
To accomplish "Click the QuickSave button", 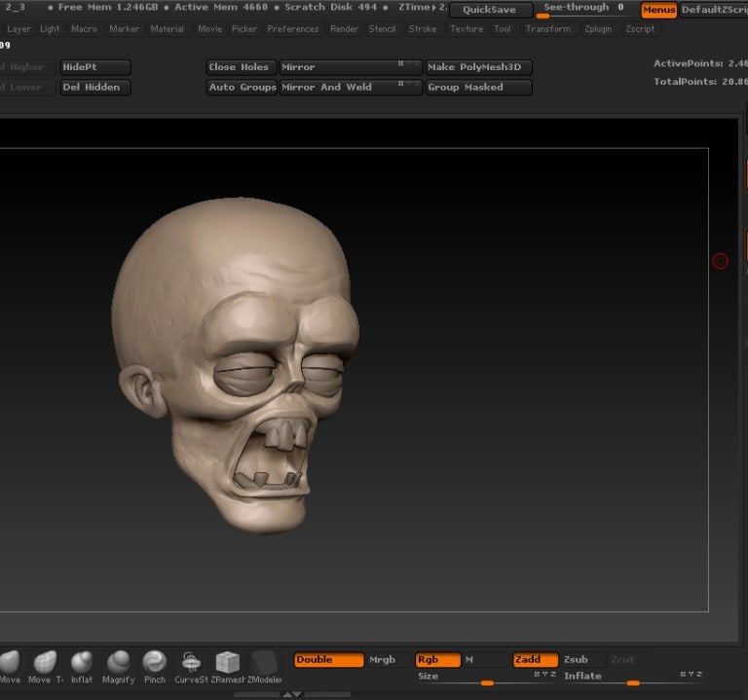I will click(490, 10).
